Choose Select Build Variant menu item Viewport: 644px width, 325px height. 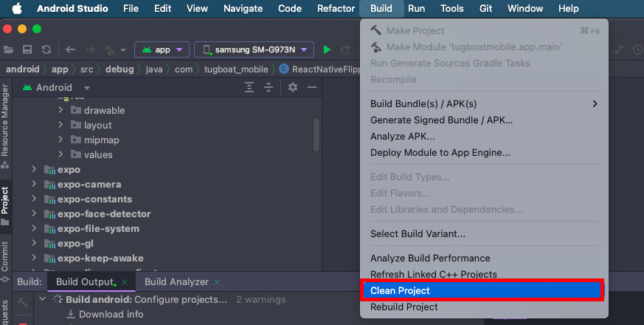coord(484,233)
